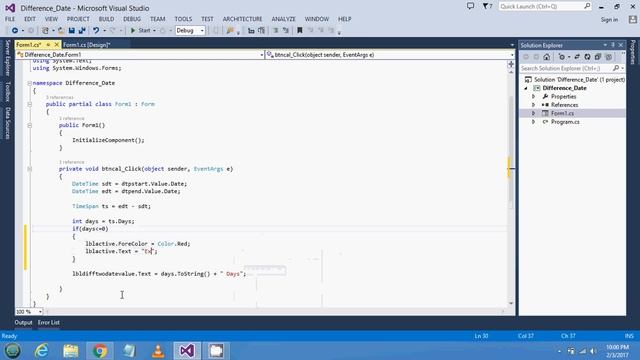Image resolution: width=640 pixels, height=360 pixels.
Task: Toggle the Solution Explorer auto hide pin
Action: tap(613, 45)
